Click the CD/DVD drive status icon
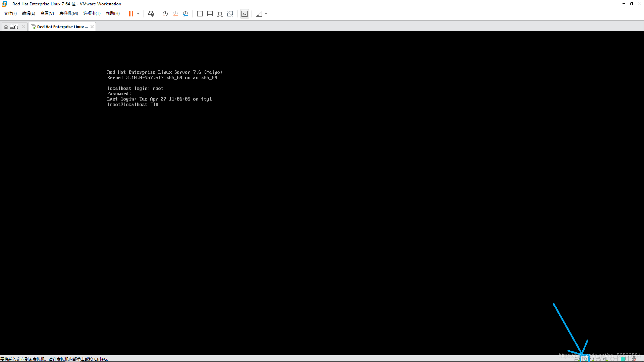Image resolution: width=644 pixels, height=362 pixels. coord(584,359)
